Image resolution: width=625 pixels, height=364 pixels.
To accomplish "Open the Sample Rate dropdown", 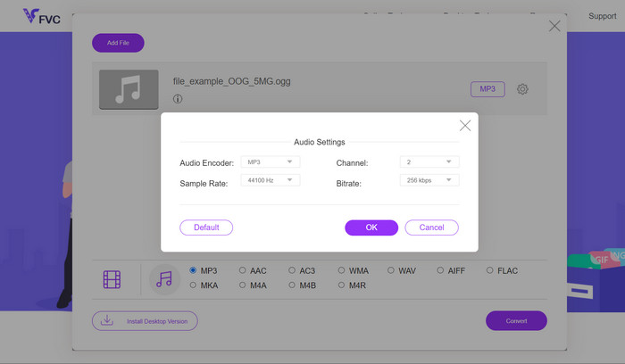I will pos(270,180).
